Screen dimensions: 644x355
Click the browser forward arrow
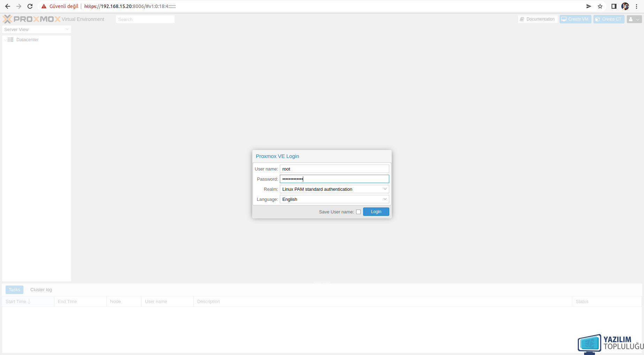[x=19, y=6]
